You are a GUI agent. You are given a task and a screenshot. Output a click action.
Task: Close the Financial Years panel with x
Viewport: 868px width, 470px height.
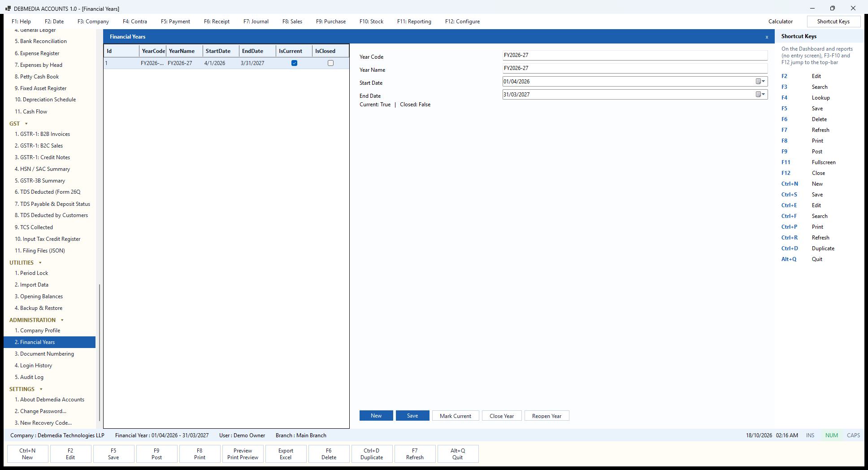tap(767, 37)
